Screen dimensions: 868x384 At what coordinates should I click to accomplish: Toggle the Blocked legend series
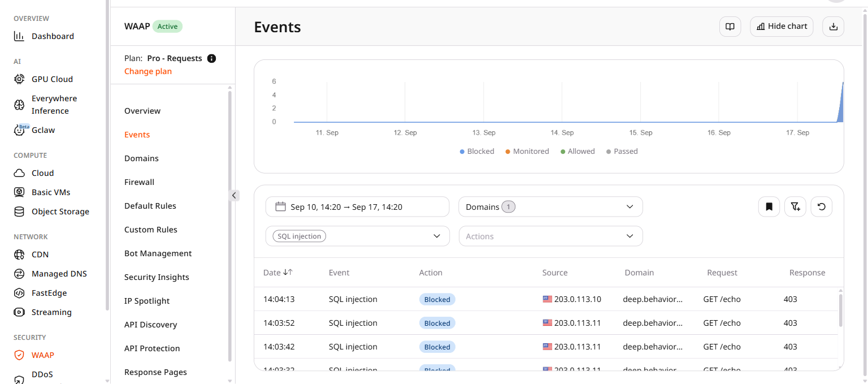point(477,151)
